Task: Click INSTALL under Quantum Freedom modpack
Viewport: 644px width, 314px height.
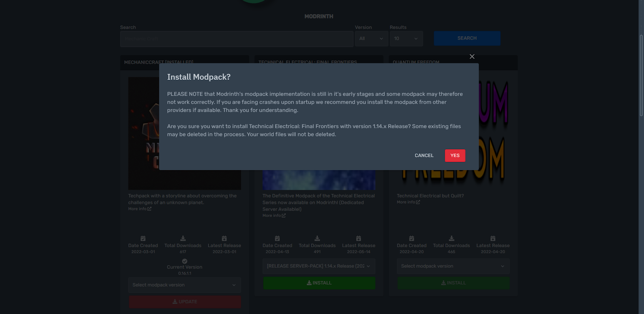Action: 453,283
